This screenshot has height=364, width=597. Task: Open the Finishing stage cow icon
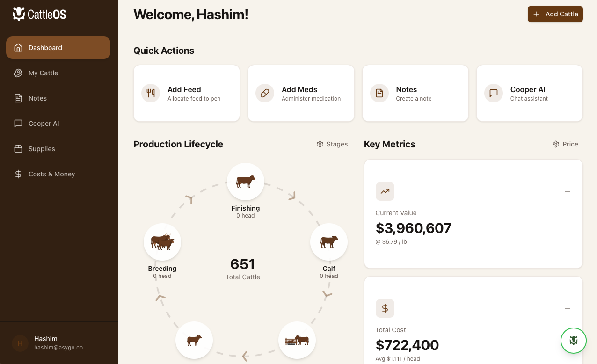click(x=246, y=182)
